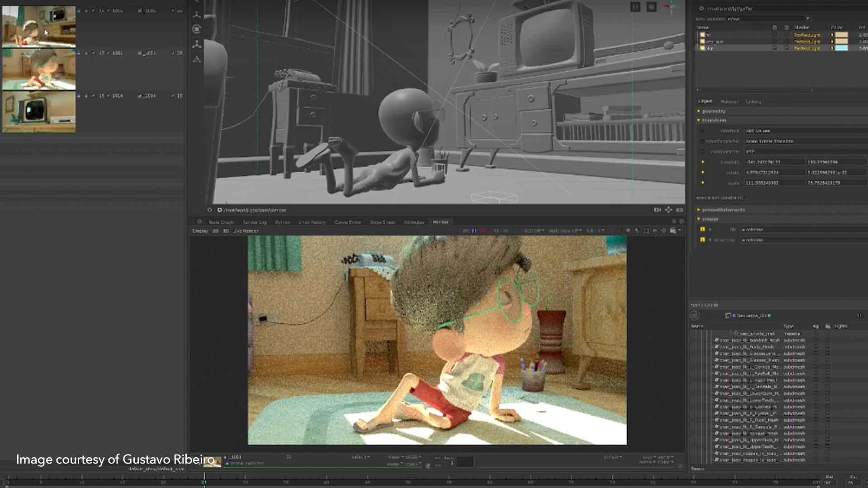Toggle the mute checkbox for the sky light
Image resolution: width=868 pixels, height=488 pixels.
(x=774, y=48)
